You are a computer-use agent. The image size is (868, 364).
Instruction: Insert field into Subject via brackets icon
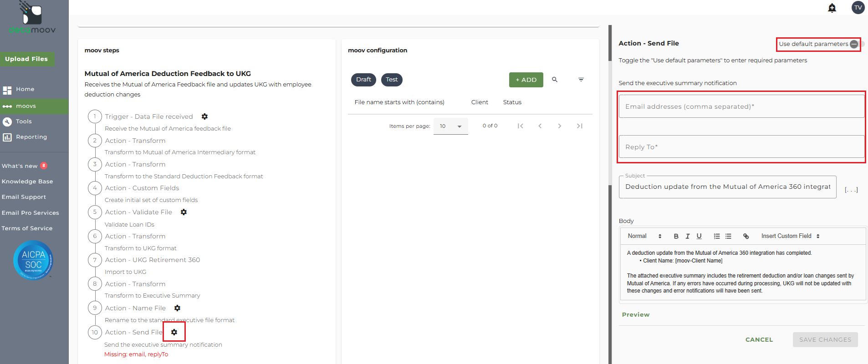point(851,190)
